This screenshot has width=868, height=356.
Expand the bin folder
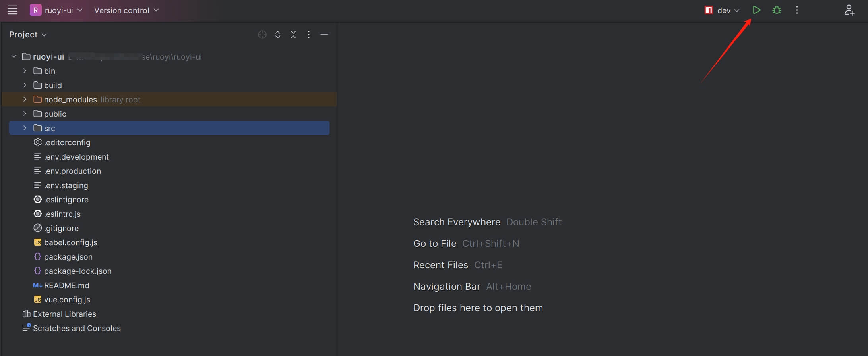(25, 71)
